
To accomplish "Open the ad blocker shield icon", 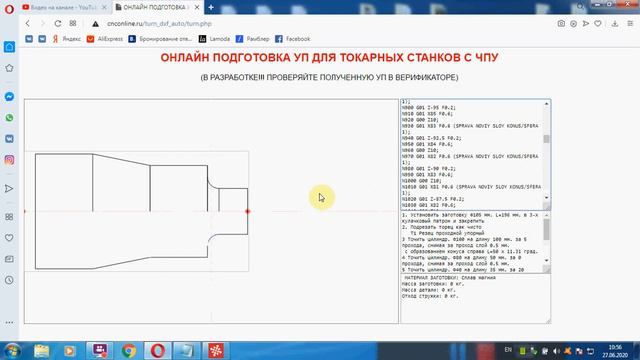I will (x=573, y=24).
